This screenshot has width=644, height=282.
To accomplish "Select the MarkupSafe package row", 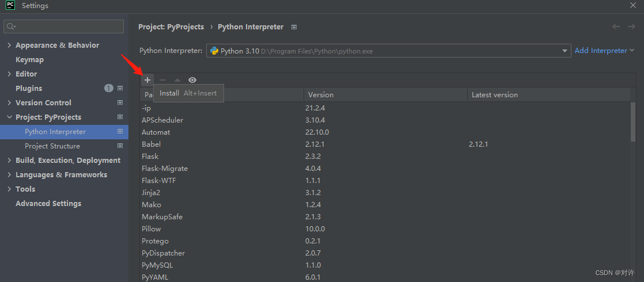I will tap(385, 217).
